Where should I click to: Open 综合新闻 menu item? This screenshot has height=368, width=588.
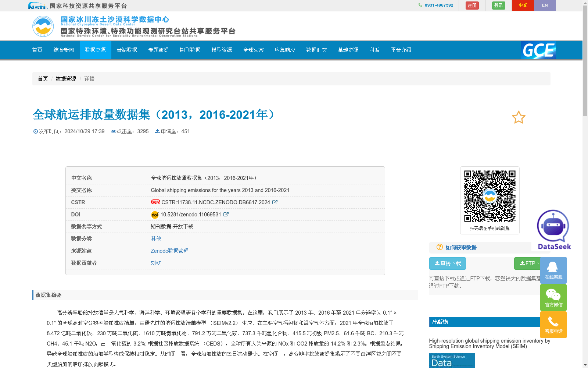tap(64, 50)
